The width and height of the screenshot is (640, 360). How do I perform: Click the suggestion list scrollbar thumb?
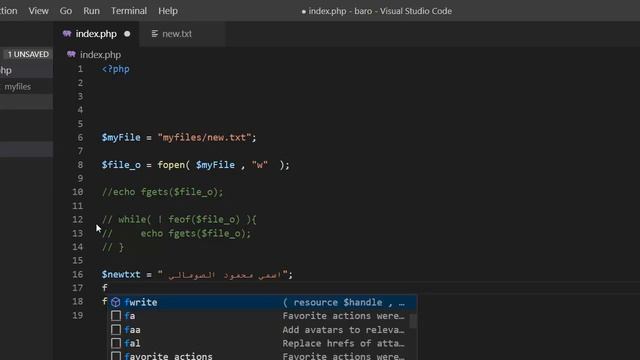coord(413,321)
